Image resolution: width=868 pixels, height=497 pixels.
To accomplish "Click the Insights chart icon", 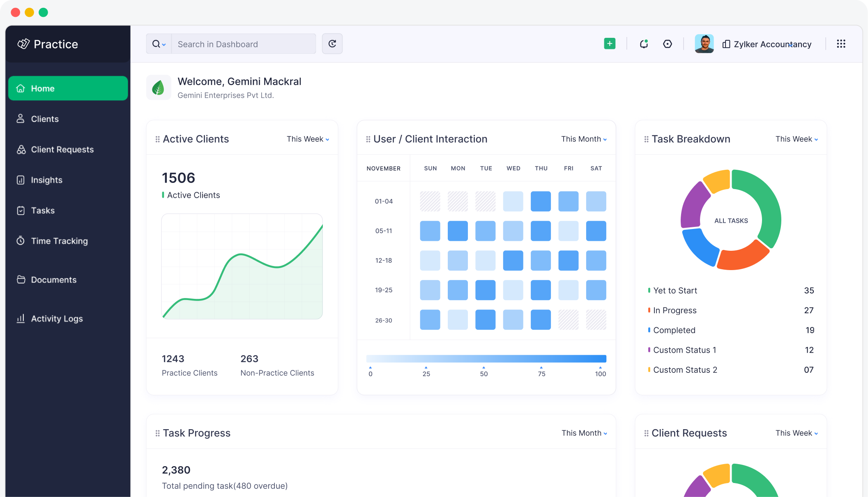I will 21,180.
